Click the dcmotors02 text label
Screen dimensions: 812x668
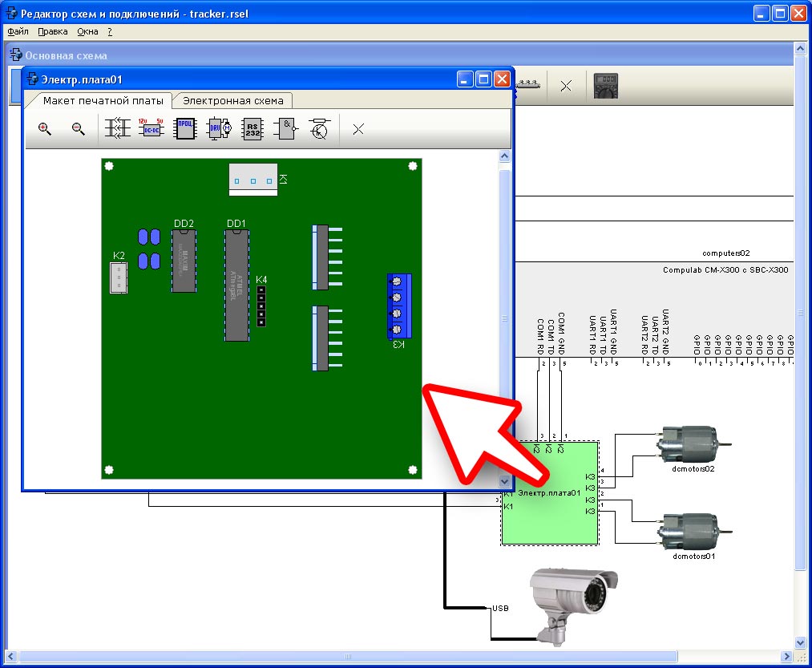pyautogui.click(x=693, y=469)
